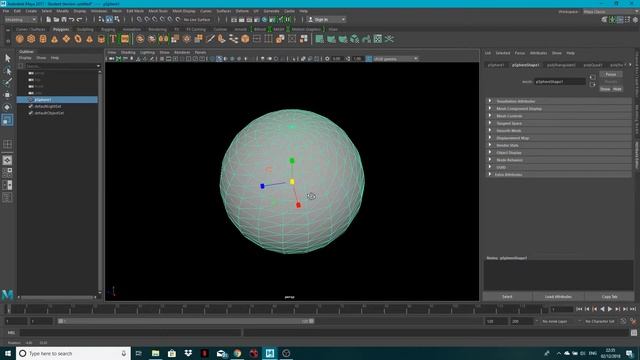Click the Load Attributes button
The height and width of the screenshot is (360, 640).
(558, 297)
